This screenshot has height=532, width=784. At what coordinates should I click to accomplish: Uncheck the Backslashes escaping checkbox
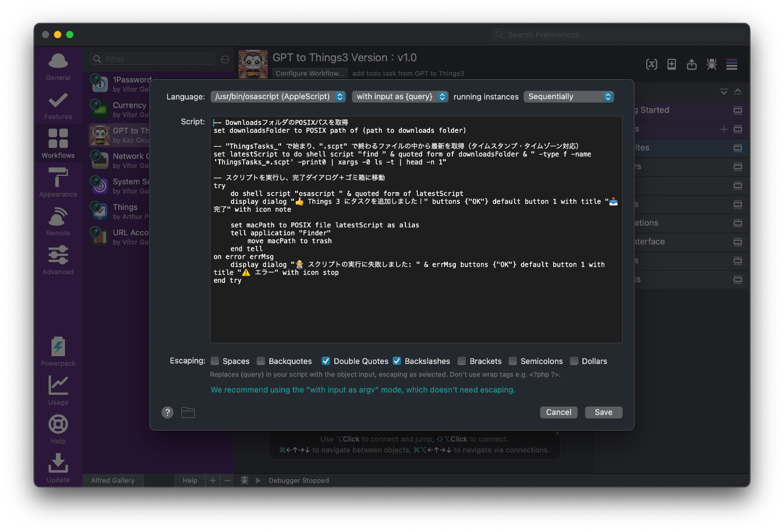click(397, 361)
